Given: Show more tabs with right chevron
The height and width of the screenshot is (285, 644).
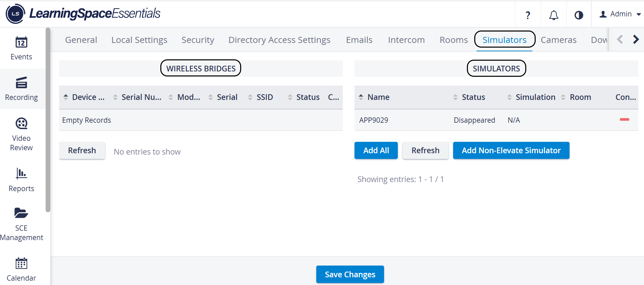Looking at the screenshot, I should 636,40.
